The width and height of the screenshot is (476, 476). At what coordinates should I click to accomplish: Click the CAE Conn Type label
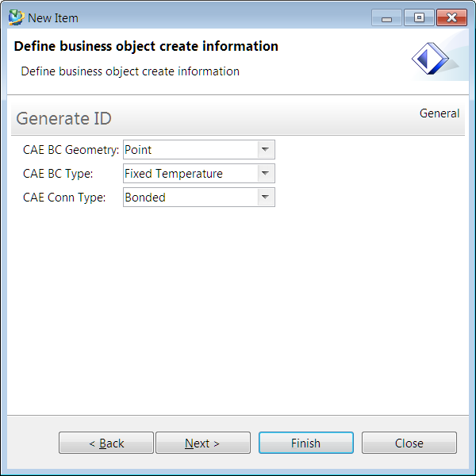(64, 198)
